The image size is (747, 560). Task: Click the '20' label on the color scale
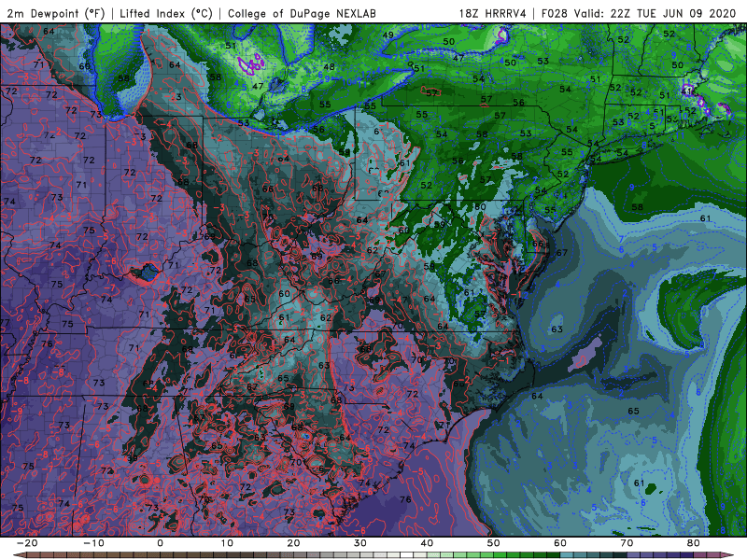point(293,543)
